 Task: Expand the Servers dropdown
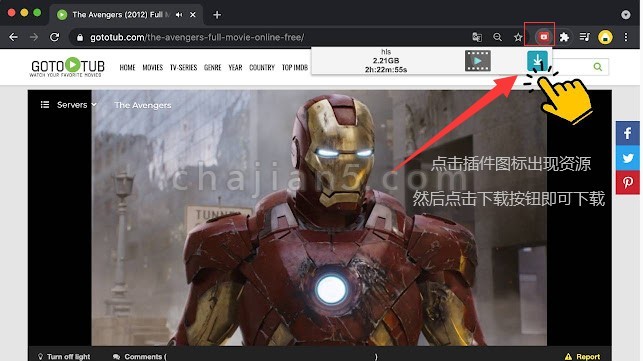click(77, 105)
